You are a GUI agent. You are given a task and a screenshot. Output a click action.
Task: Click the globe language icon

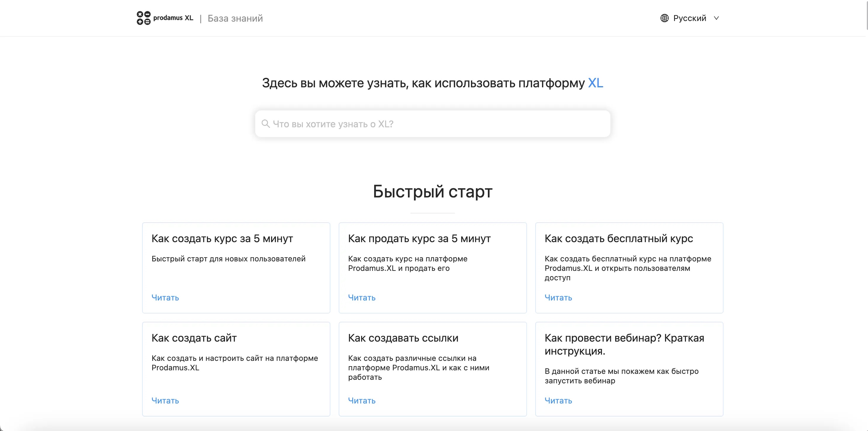point(664,18)
